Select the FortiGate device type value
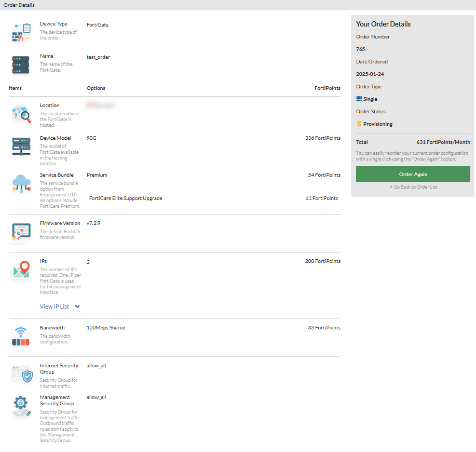 (98, 24)
